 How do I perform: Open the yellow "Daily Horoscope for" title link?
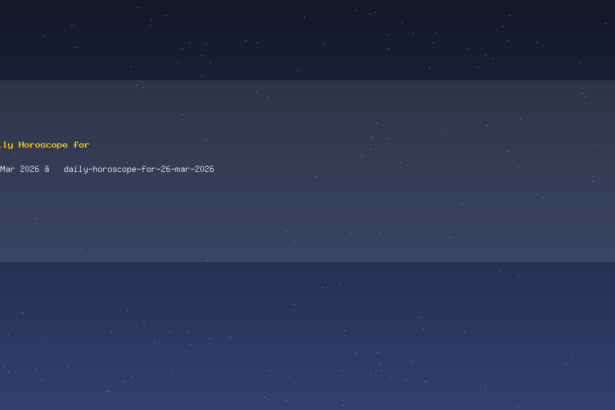[44, 145]
